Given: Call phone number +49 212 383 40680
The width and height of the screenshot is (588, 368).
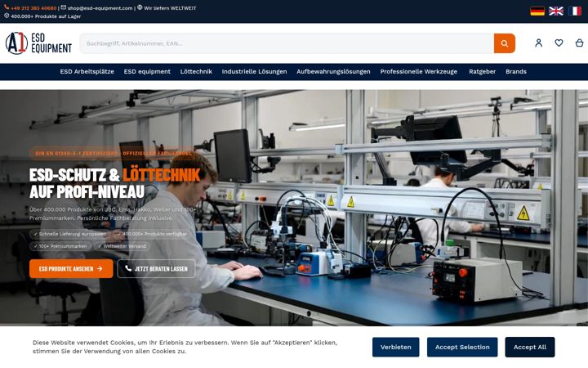Looking at the screenshot, I should pyautogui.click(x=33, y=8).
